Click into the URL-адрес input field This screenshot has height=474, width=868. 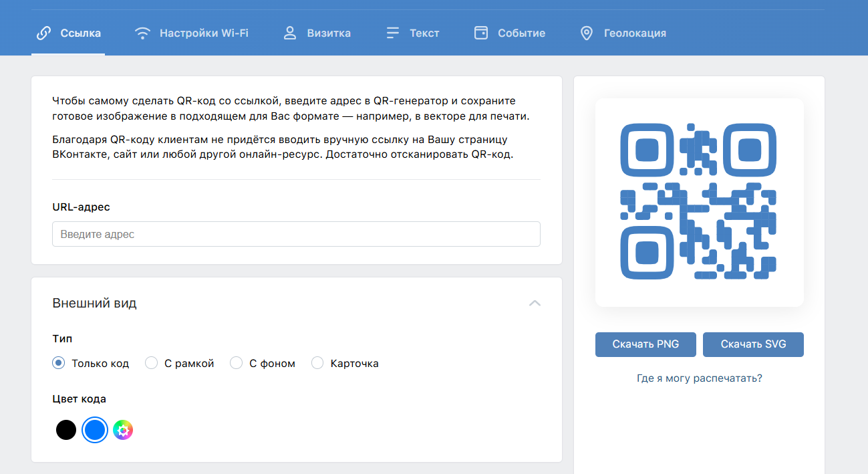[x=296, y=234]
